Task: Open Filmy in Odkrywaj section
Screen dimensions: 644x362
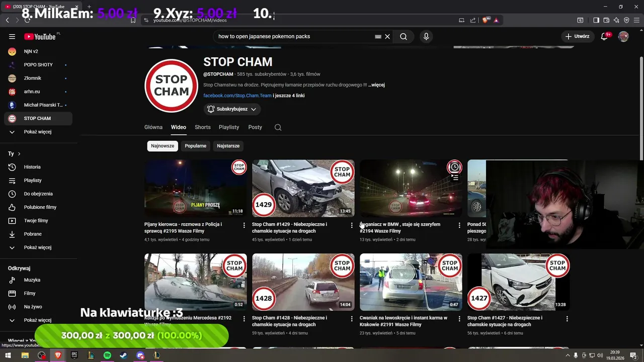Action: point(38,293)
